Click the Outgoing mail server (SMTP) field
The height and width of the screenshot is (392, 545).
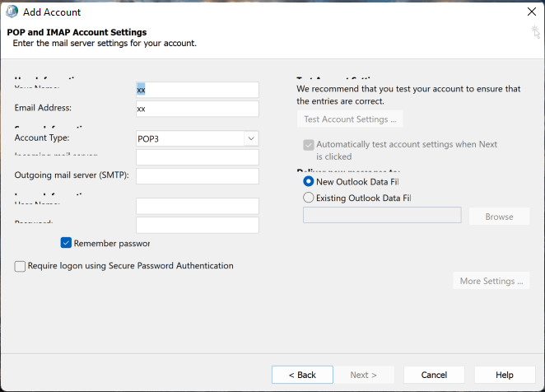coord(198,175)
